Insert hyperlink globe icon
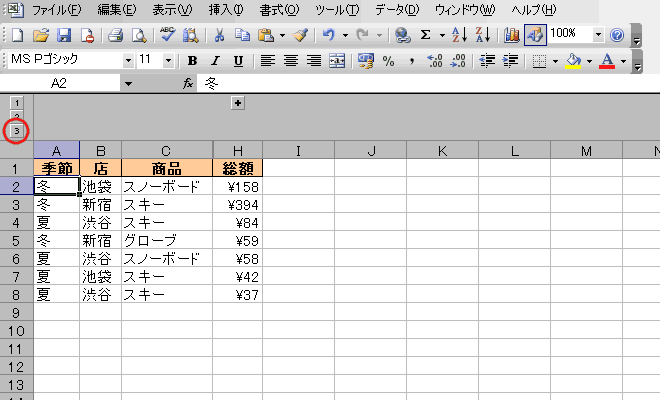This screenshot has height=400, width=660. point(403,35)
